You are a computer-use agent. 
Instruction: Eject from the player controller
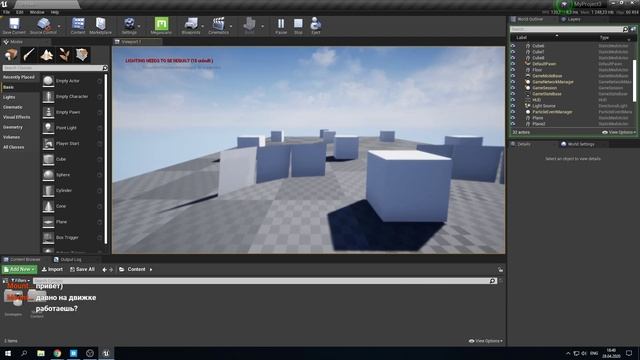click(316, 26)
